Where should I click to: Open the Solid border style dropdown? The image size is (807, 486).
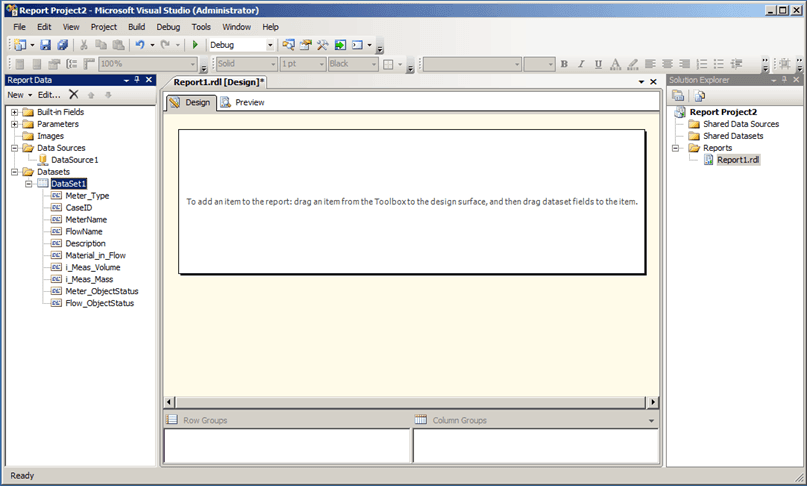pos(273,64)
